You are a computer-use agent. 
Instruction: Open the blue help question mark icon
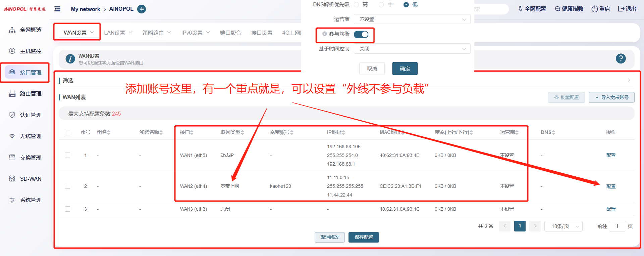[621, 58]
